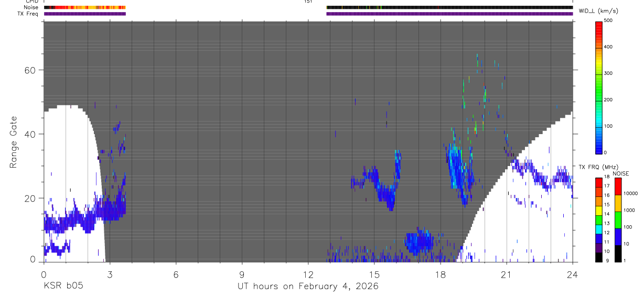
Task: Click 'UT hours on February 4, 2026' axis title
Action: pos(308,286)
